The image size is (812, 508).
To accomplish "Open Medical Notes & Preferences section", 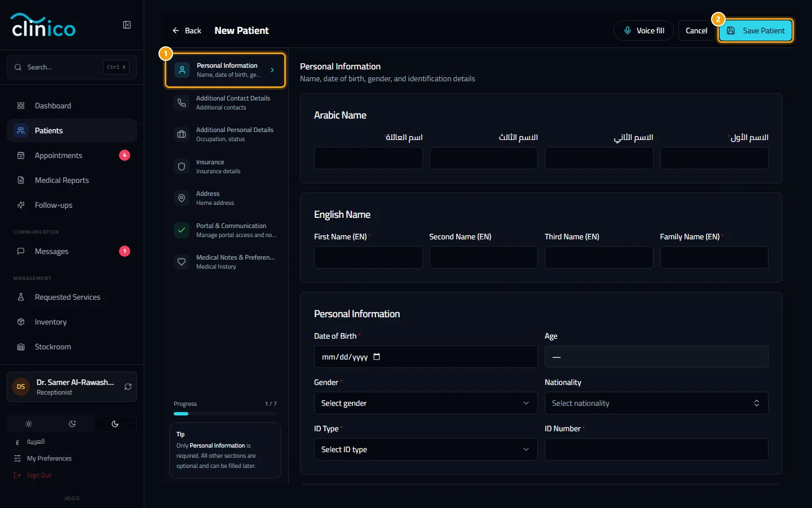I will point(226,262).
